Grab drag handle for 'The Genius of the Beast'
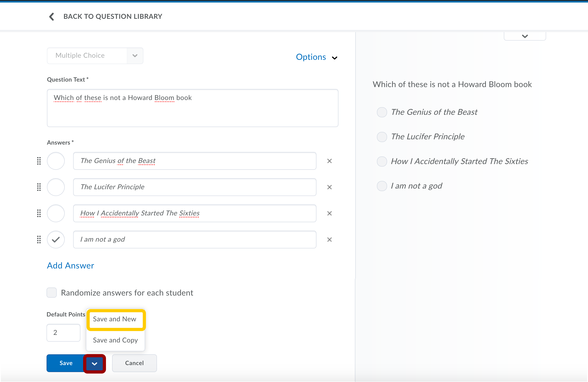This screenshot has height=382, width=588. 39,161
